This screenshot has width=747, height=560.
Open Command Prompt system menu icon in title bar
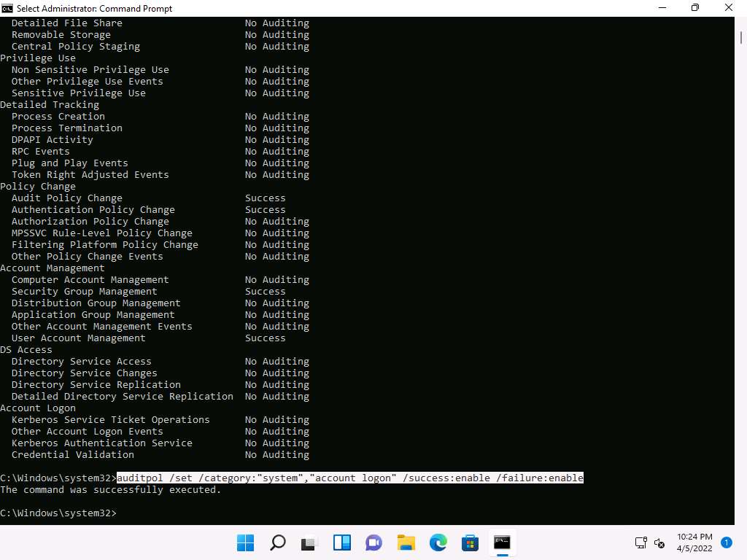[x=8, y=8]
